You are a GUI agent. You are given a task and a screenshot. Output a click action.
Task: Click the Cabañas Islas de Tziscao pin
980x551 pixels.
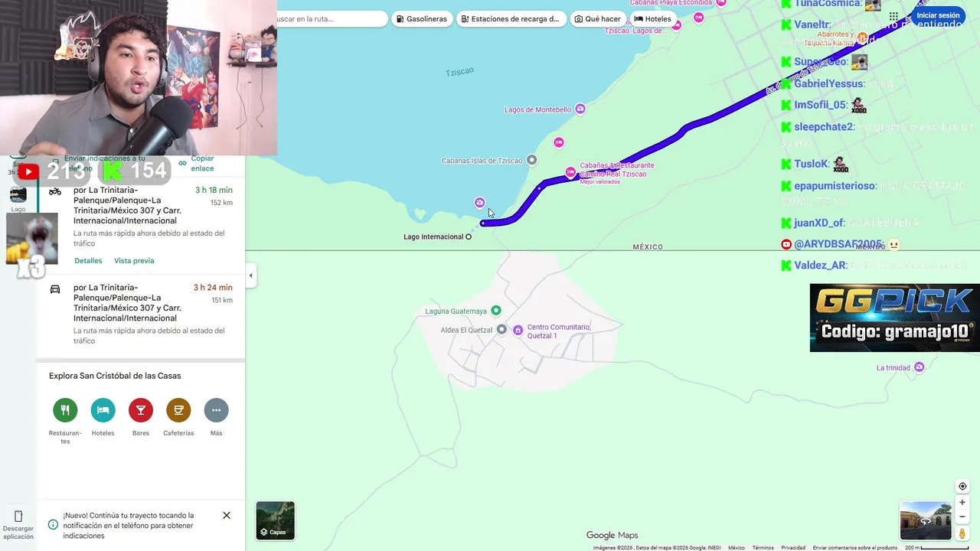pyautogui.click(x=531, y=160)
